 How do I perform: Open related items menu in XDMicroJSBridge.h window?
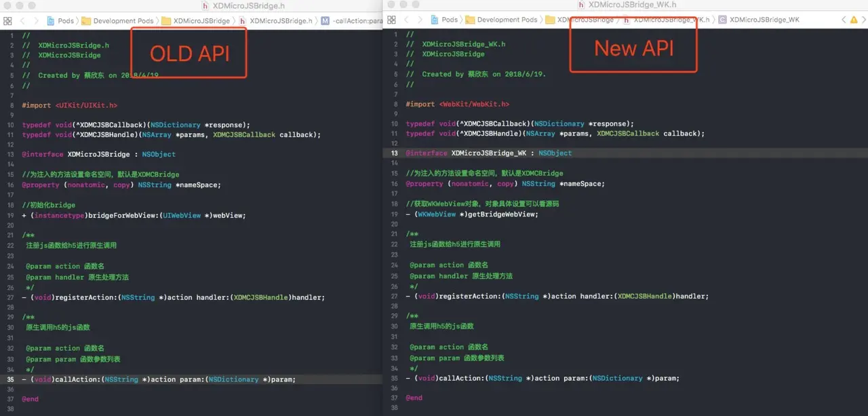(8, 20)
